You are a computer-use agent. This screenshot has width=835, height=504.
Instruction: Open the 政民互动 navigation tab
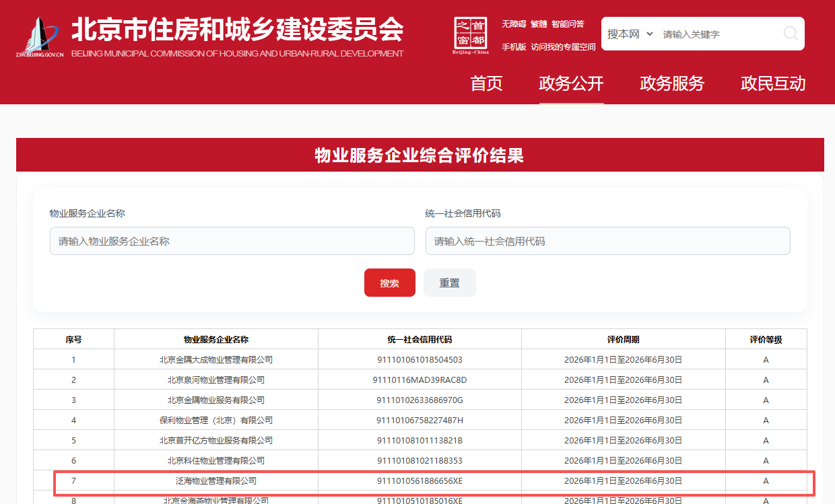[773, 83]
